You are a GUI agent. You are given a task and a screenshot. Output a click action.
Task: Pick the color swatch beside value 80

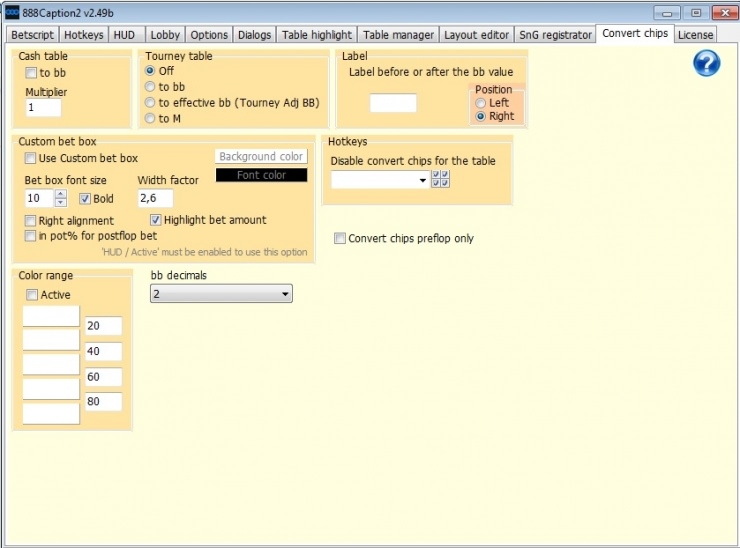point(51,389)
